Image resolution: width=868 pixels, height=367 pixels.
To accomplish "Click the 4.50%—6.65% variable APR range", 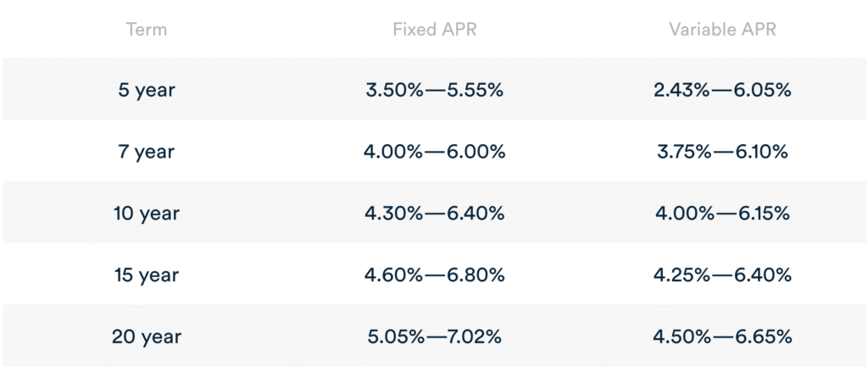I will click(x=723, y=336).
